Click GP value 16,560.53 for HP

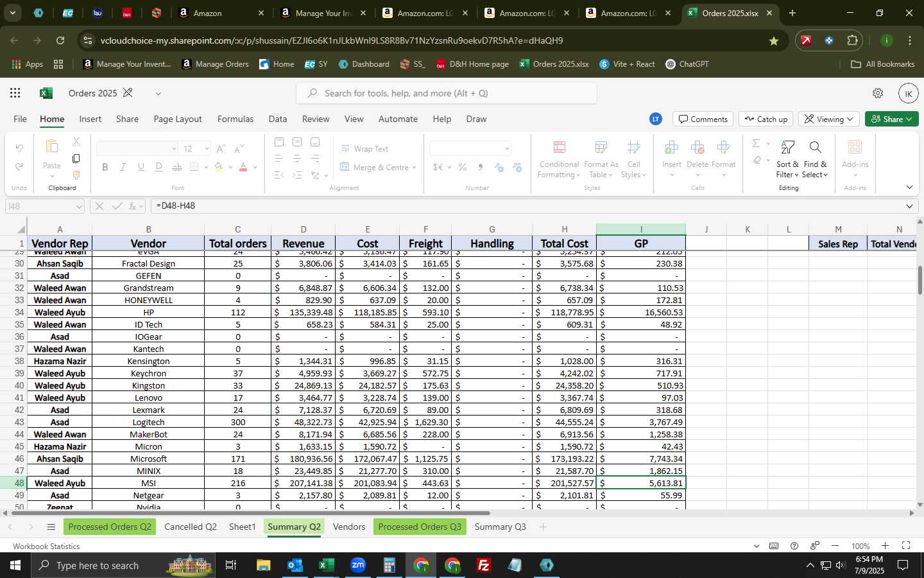click(x=641, y=312)
